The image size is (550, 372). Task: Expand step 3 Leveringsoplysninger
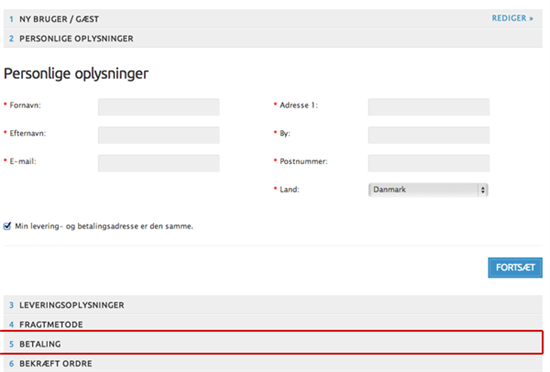point(273,305)
